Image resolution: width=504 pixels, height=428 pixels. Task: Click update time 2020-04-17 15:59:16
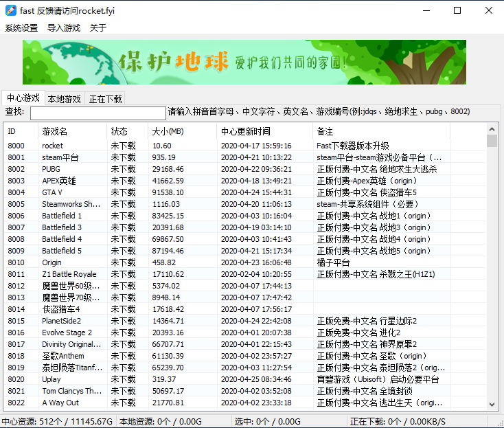pos(256,146)
